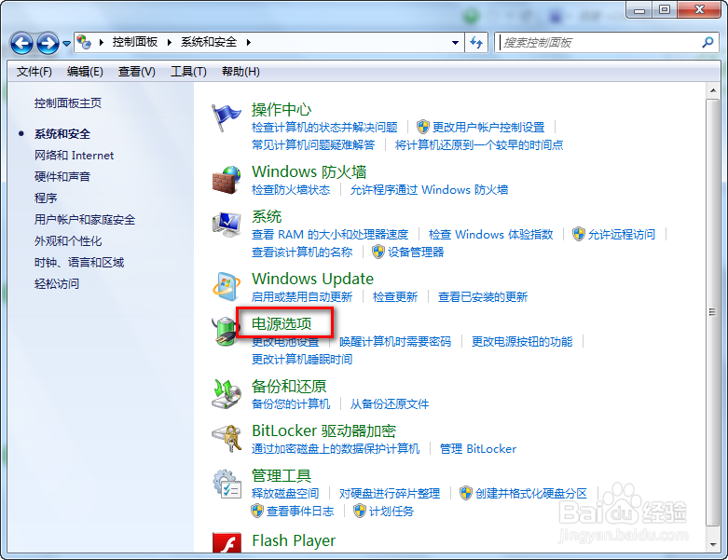Screen dimensions: 728x560
Task: Click 计划任务 link
Action: [x=391, y=512]
